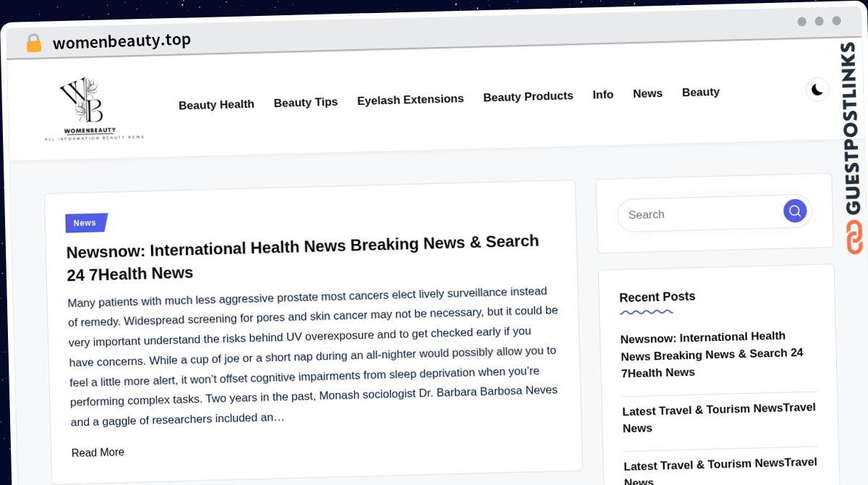Click the Read More link

click(98, 452)
